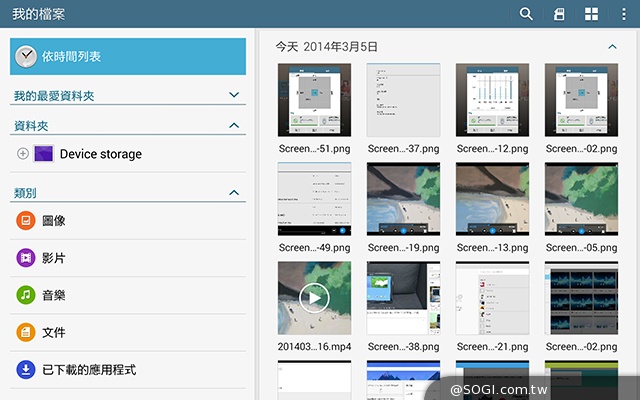The image size is (640, 400).
Task: Tap the SD card storage icon
Action: (560, 14)
